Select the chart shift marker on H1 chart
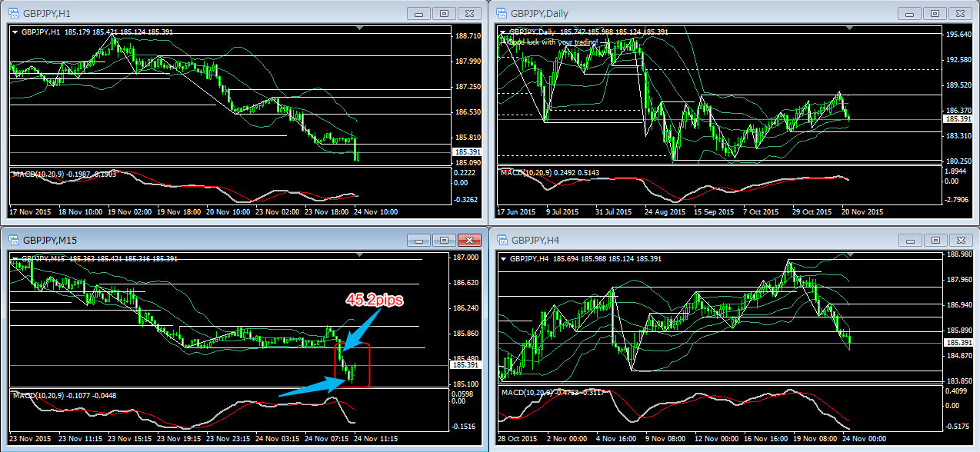The image size is (980, 452). click(x=362, y=28)
